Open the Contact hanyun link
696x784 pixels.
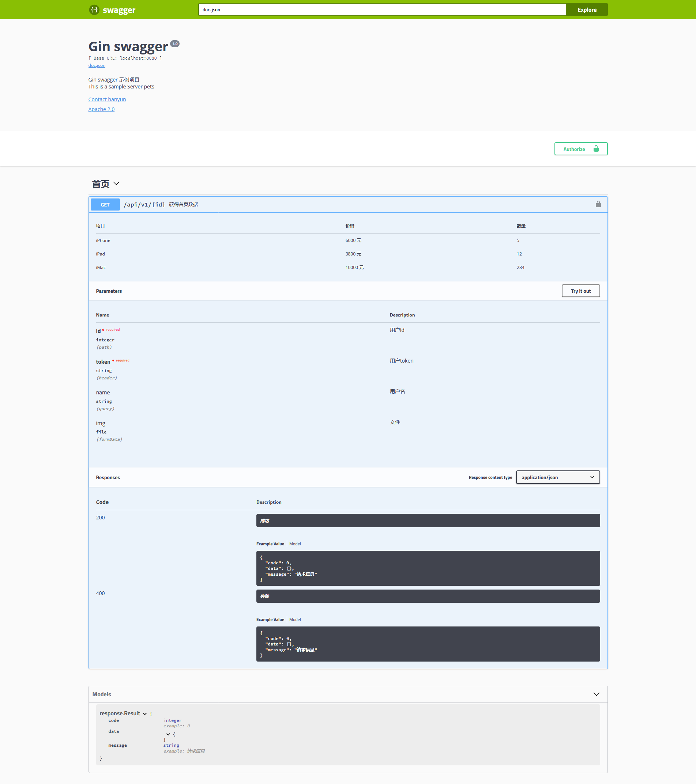coord(107,99)
